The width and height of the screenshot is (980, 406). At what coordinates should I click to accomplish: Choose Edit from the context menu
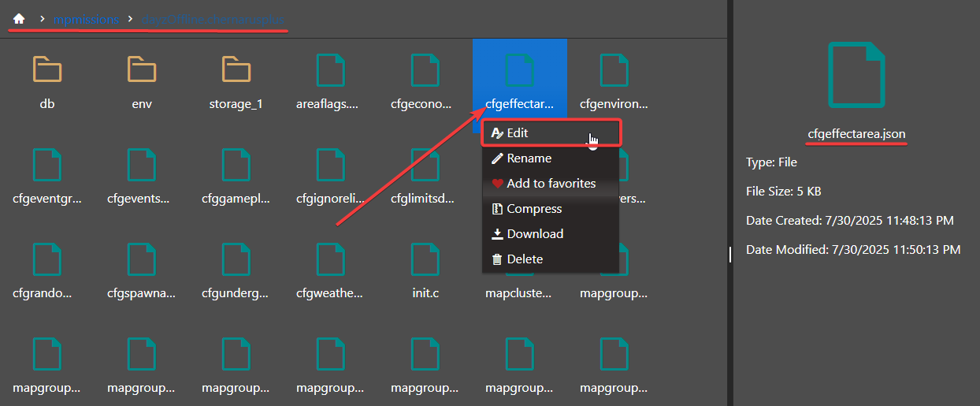[x=551, y=133]
